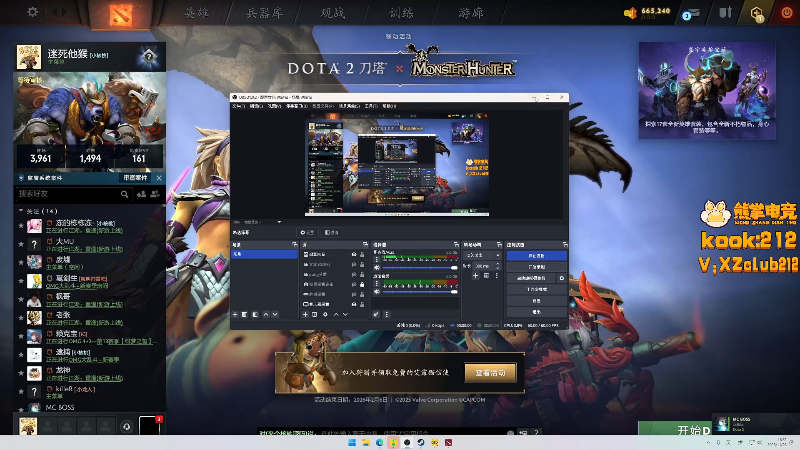Adjust upper mixer channel volume slider
This screenshot has width=800, height=450.
419,268
